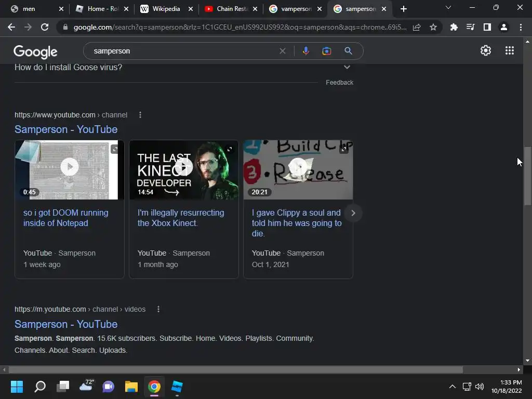Image resolution: width=532 pixels, height=399 pixels.
Task: Play the Clippy 20:21 video thumbnail
Action: (298, 167)
